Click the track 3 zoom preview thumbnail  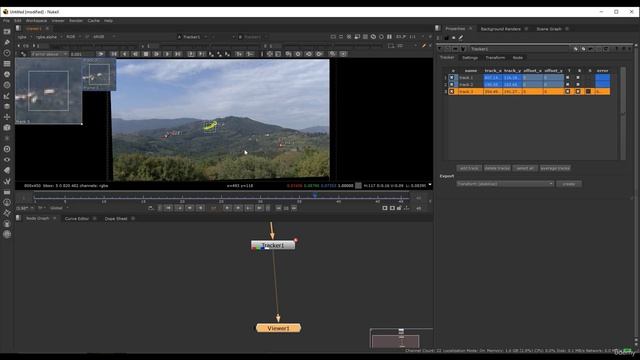[x=49, y=91]
